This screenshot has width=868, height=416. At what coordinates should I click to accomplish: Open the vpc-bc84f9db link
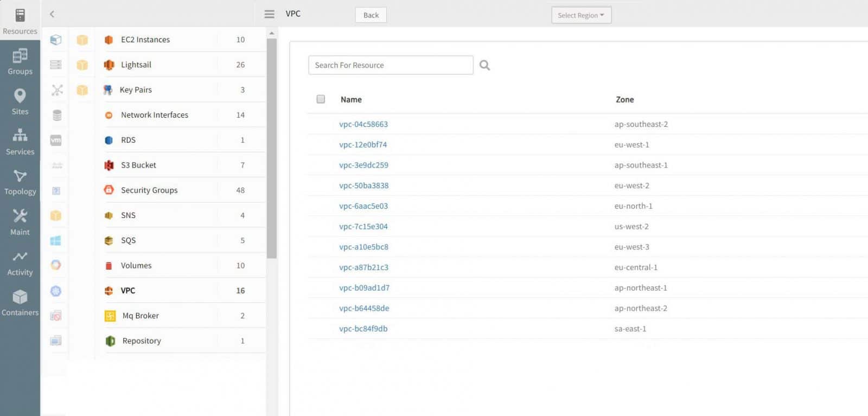(363, 329)
